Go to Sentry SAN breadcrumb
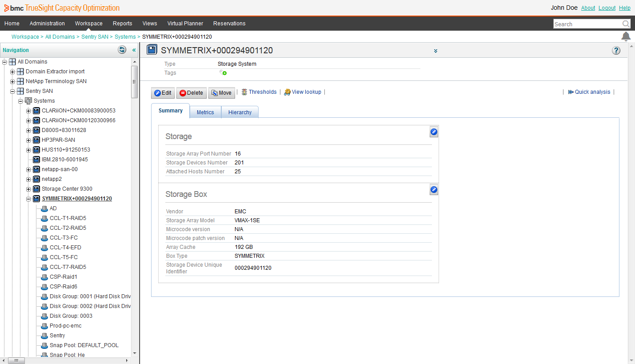The height and width of the screenshot is (364, 635). click(x=95, y=37)
